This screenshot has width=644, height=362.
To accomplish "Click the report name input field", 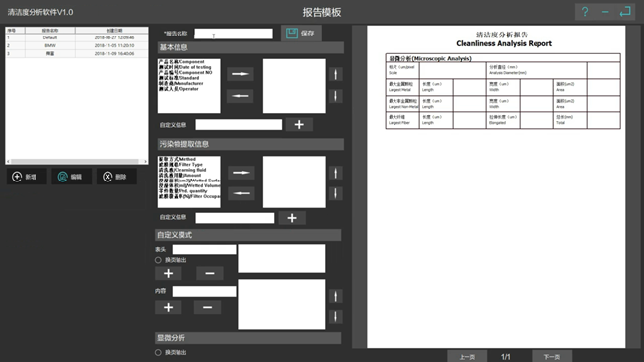I will click(x=234, y=34).
